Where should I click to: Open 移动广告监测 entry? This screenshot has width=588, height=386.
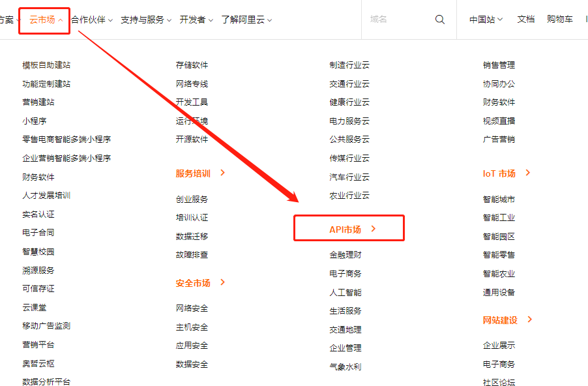point(46,325)
